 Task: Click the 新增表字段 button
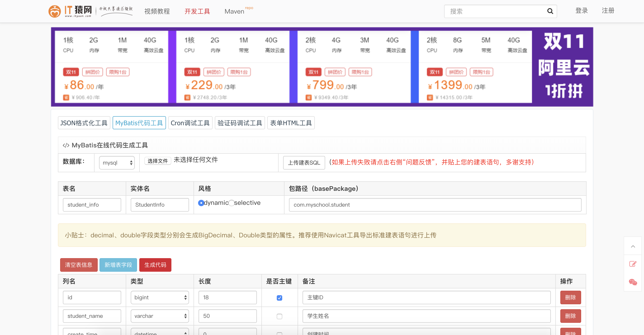118,265
